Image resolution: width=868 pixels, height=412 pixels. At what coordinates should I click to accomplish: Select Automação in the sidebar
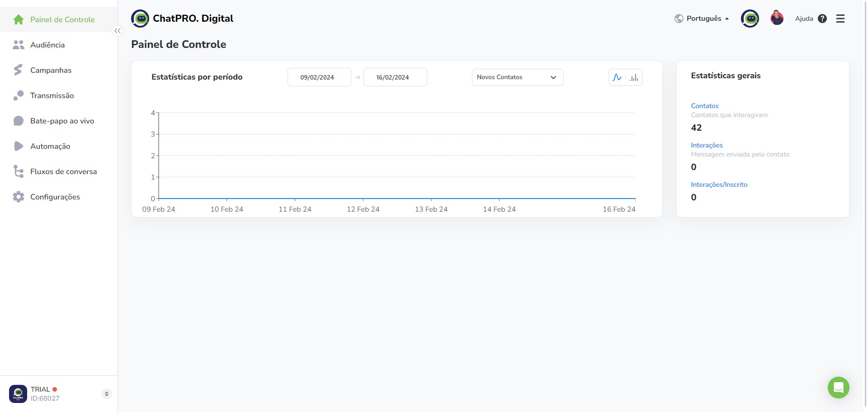click(x=59, y=146)
